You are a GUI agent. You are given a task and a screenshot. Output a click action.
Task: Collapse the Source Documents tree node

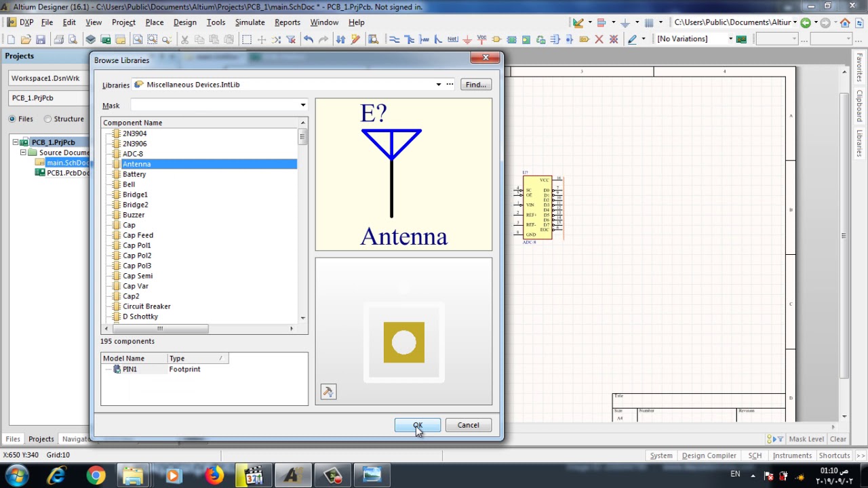tap(23, 152)
